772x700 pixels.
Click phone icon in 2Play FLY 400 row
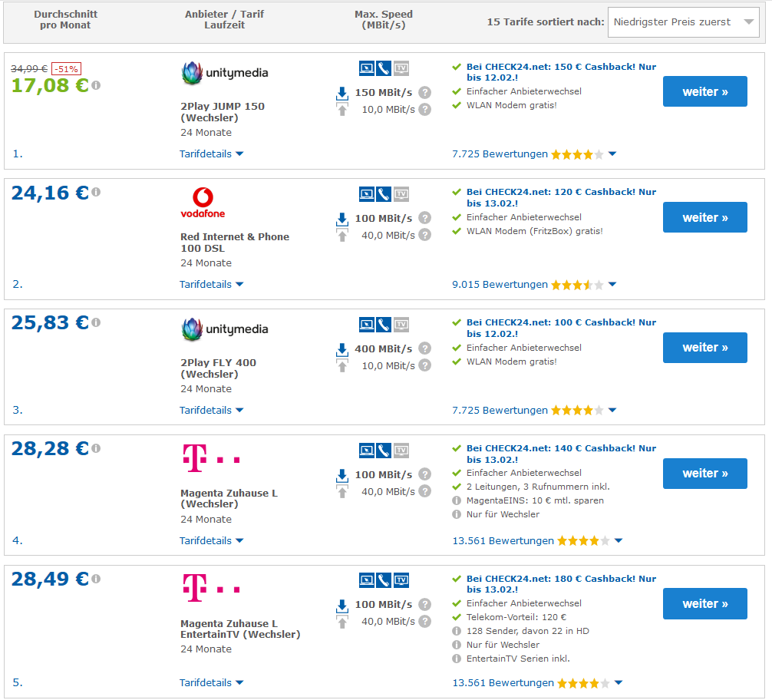point(384,325)
